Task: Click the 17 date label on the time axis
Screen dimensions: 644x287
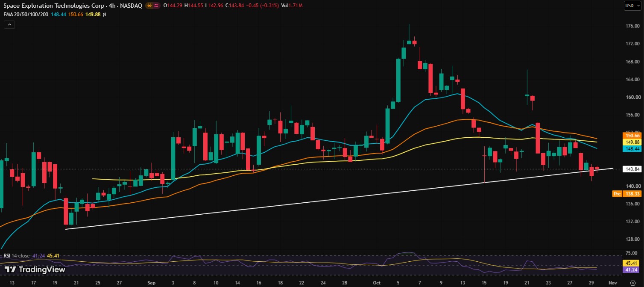Action: pyautogui.click(x=33, y=283)
